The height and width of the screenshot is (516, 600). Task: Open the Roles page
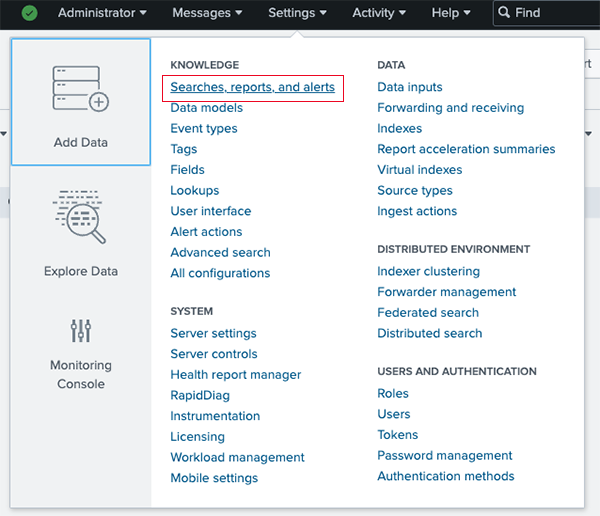393,393
